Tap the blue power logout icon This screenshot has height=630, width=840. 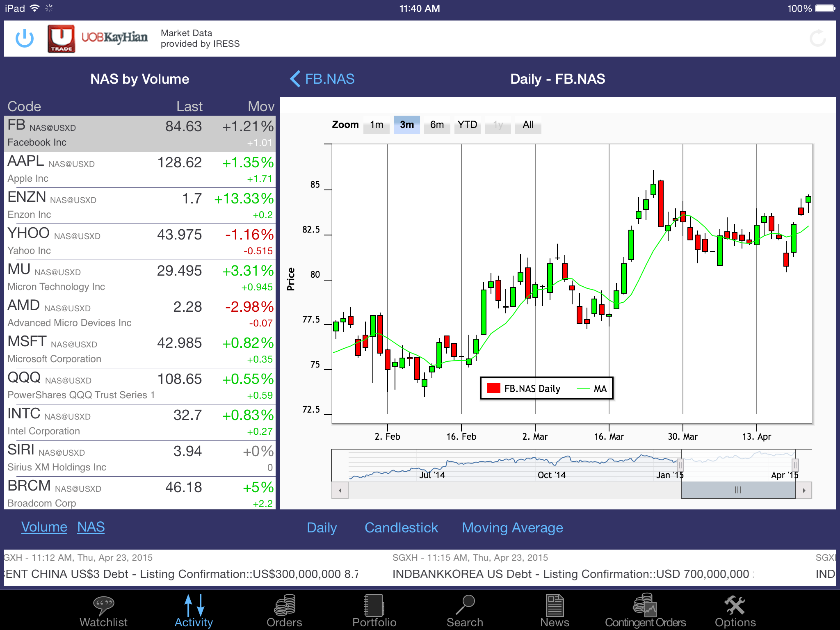click(25, 38)
